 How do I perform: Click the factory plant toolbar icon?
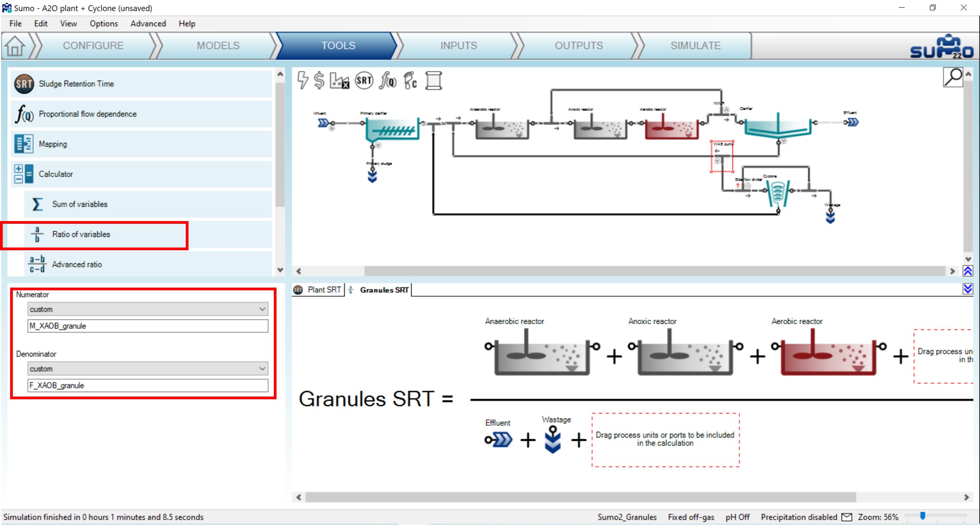pyautogui.click(x=339, y=81)
